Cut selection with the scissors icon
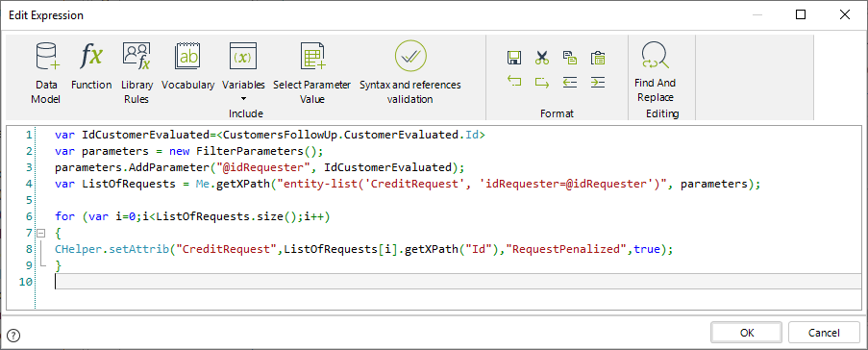 tap(542, 58)
